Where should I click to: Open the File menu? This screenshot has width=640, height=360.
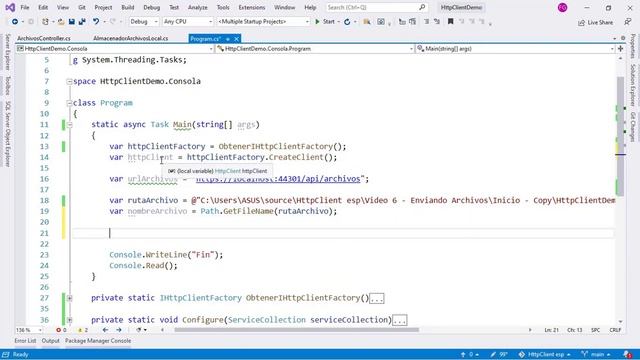pos(24,7)
